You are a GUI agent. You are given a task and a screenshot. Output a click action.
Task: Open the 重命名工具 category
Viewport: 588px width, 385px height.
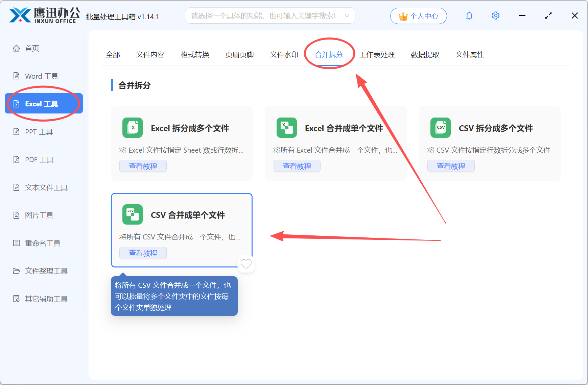point(43,243)
